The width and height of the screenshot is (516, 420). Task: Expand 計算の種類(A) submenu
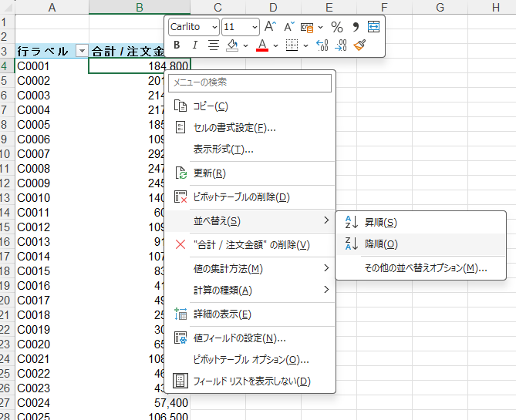250,290
